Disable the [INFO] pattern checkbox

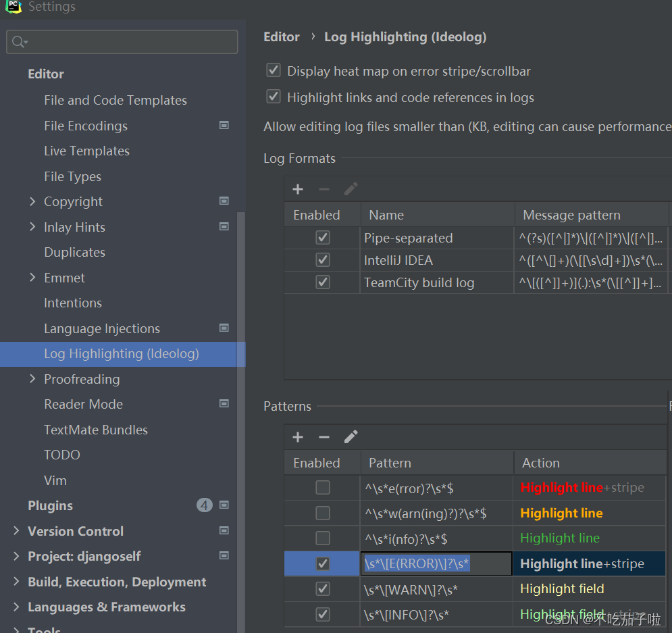(x=323, y=615)
